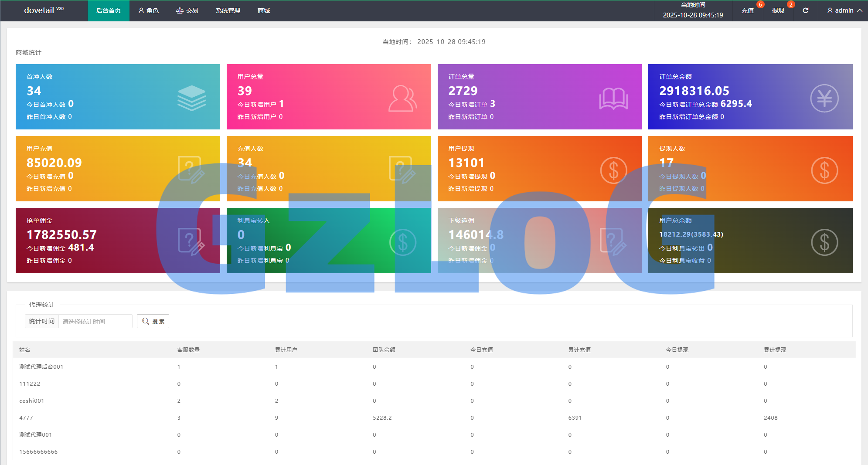868x465 pixels.
Task: Open 充值 notifications link
Action: pos(747,10)
